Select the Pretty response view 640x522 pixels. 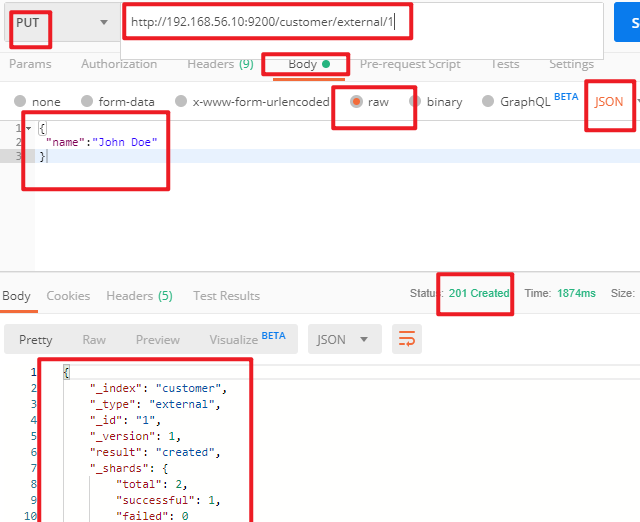coord(36,340)
